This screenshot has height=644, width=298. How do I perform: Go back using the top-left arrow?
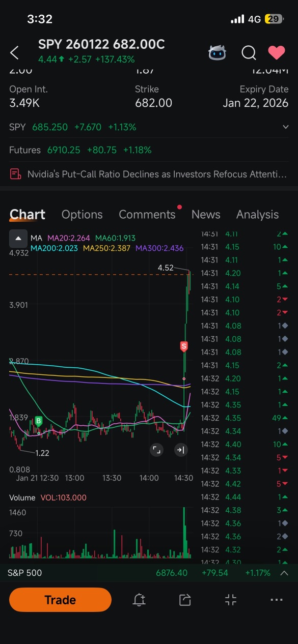point(15,52)
